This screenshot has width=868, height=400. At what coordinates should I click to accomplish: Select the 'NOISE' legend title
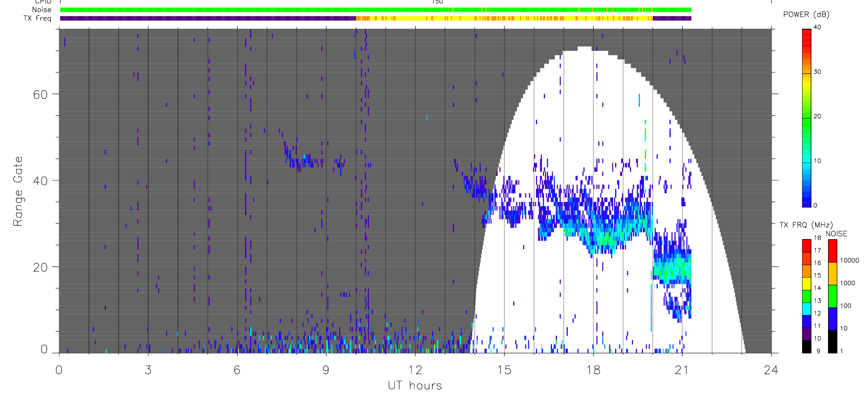[x=836, y=234]
